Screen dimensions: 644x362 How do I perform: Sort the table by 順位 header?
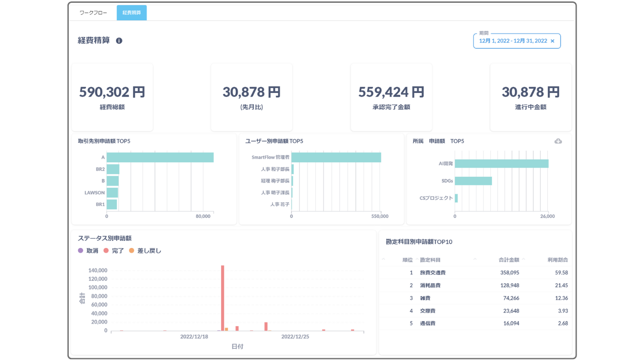pos(407,260)
